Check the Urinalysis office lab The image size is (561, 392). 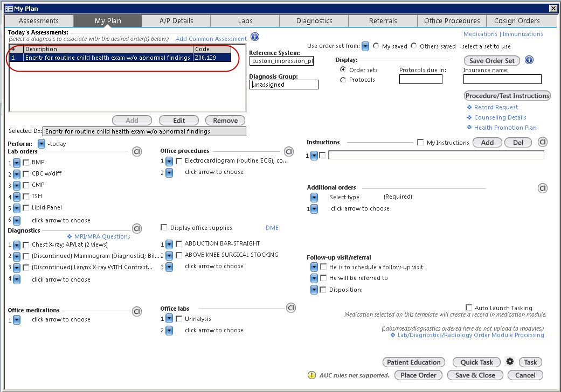tap(179, 319)
